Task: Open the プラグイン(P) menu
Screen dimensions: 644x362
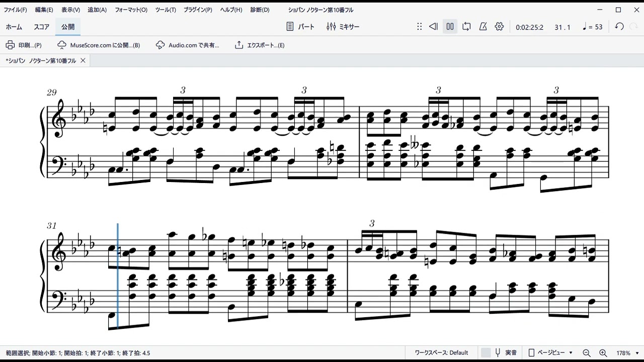Action: pos(198,10)
